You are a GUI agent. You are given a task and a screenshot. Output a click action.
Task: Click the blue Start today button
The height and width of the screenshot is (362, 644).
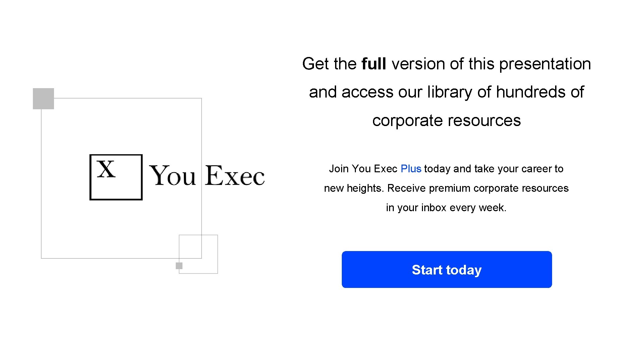click(x=446, y=269)
